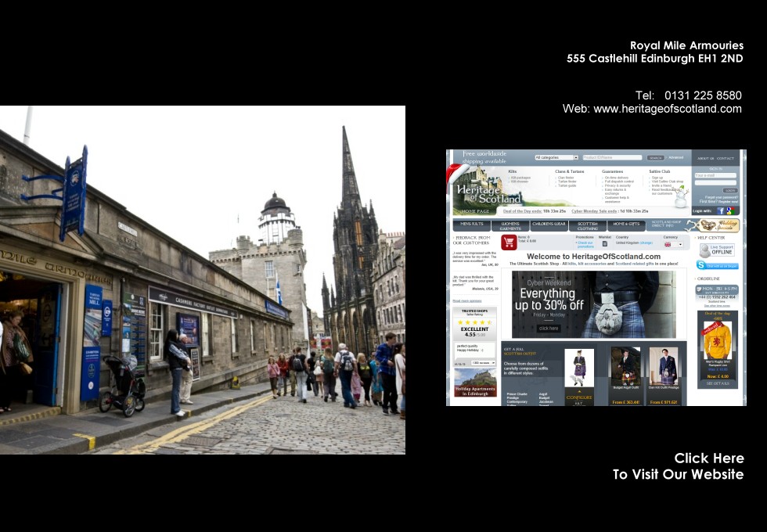This screenshot has width=767, height=532.
Task: Open the Mens Kilts tab
Action: tap(471, 225)
